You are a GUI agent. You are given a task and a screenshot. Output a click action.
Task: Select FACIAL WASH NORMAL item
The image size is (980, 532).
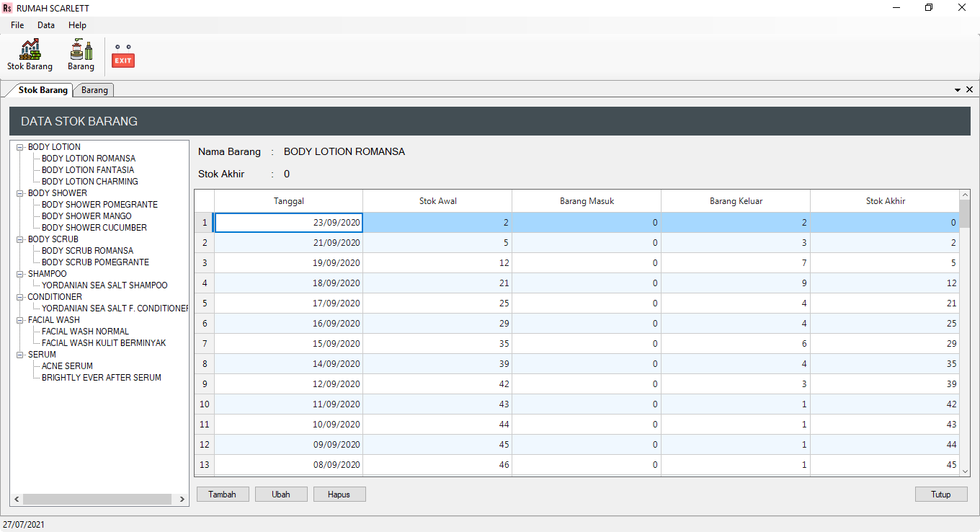[x=85, y=332]
